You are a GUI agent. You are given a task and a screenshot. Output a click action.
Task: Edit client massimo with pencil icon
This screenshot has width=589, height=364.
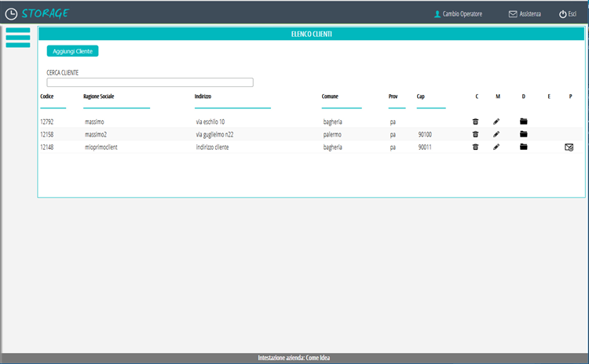496,122
